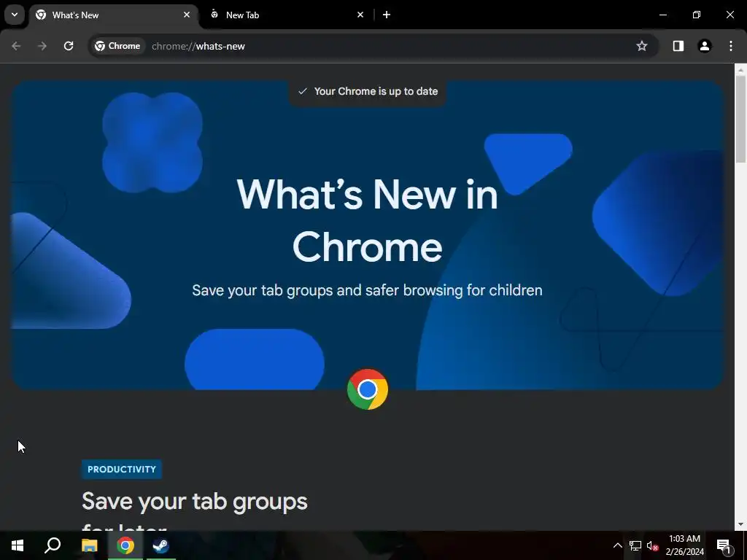
Task: Open the Chrome three-dot menu
Action: tap(731, 46)
